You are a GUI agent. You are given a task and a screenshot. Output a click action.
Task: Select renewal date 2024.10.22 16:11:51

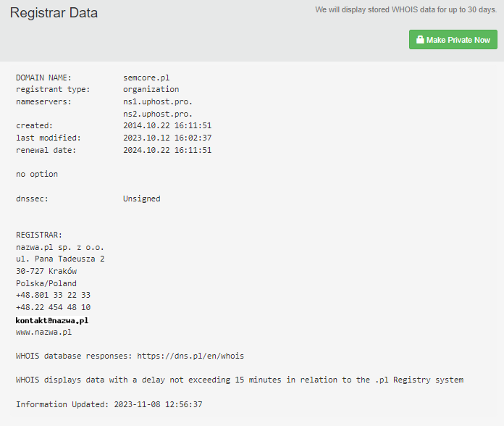[167, 150]
